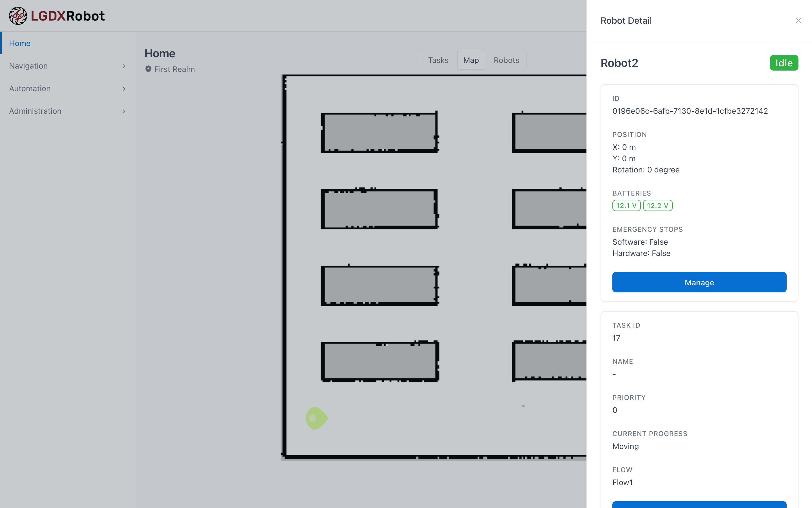This screenshot has width=812, height=508.
Task: Click the task ID value 17
Action: [616, 338]
